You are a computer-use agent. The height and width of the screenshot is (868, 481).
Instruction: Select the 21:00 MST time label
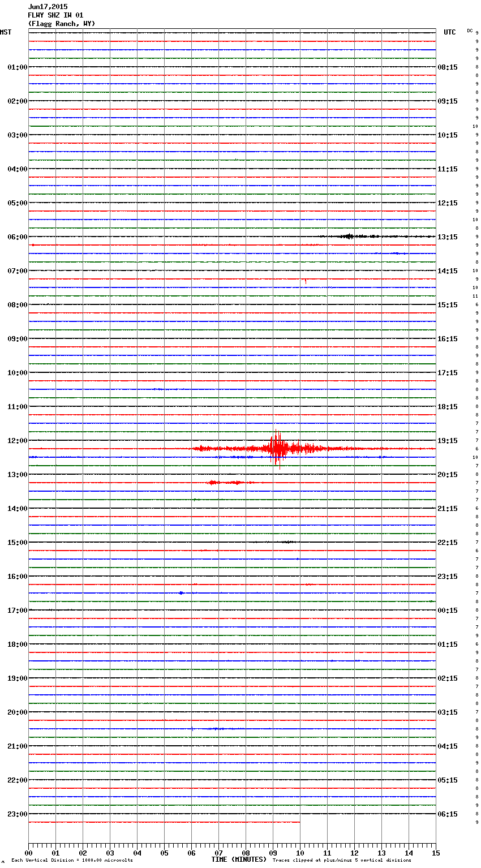pos(18,746)
